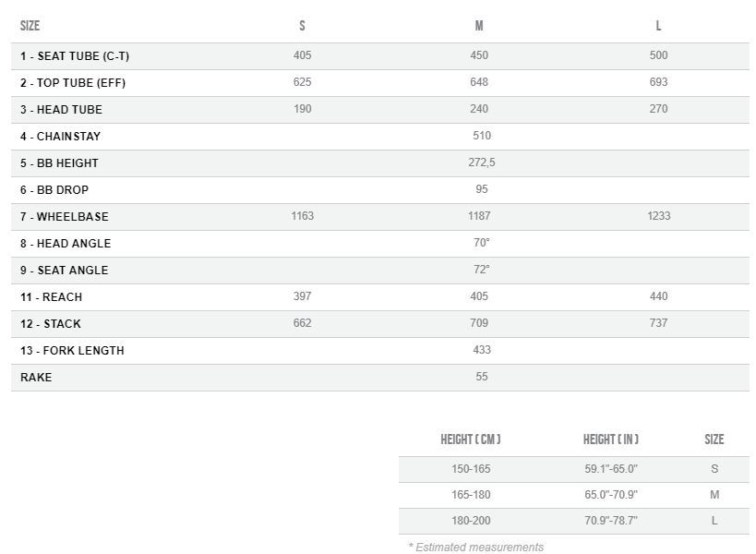Click the Height (CM) column header
Image resolution: width=756 pixels, height=554 pixels.
(x=471, y=440)
